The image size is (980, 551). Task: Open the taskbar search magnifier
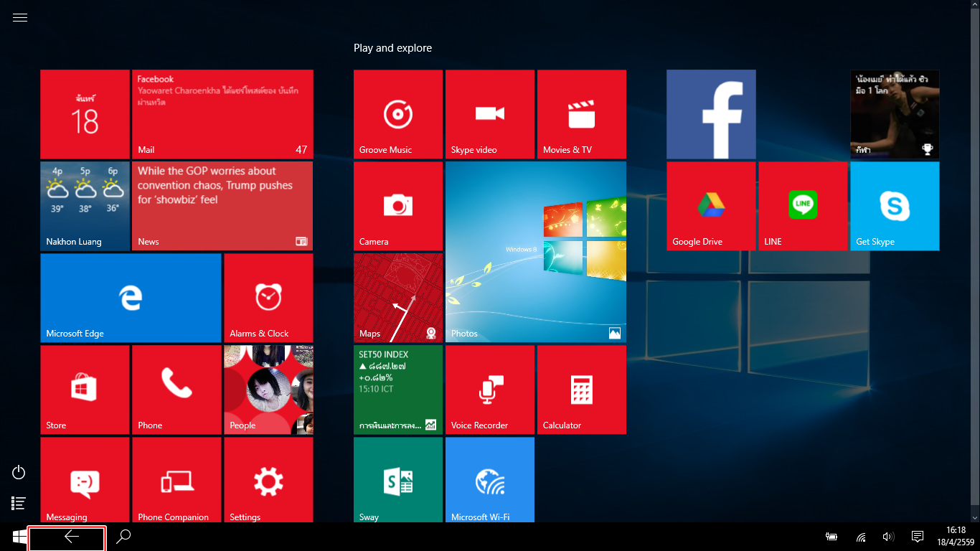point(123,537)
